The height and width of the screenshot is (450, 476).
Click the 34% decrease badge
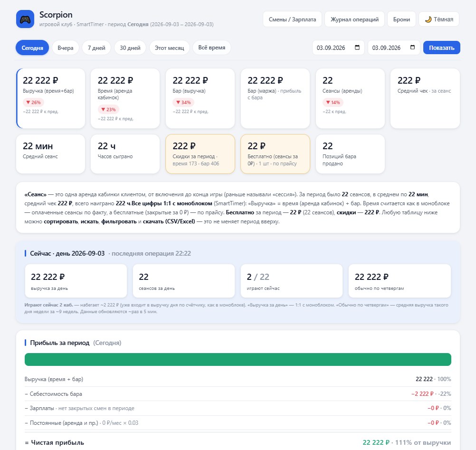183,102
